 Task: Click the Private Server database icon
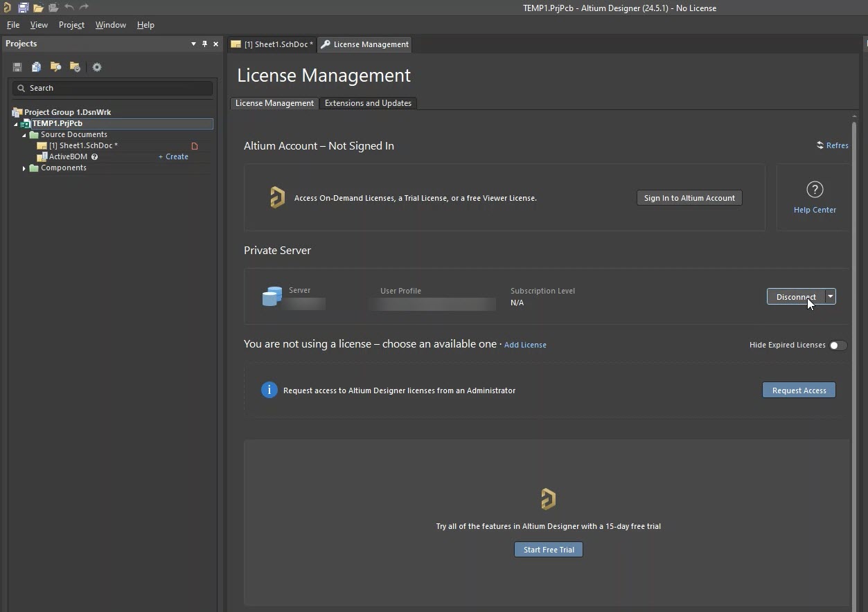(x=272, y=296)
